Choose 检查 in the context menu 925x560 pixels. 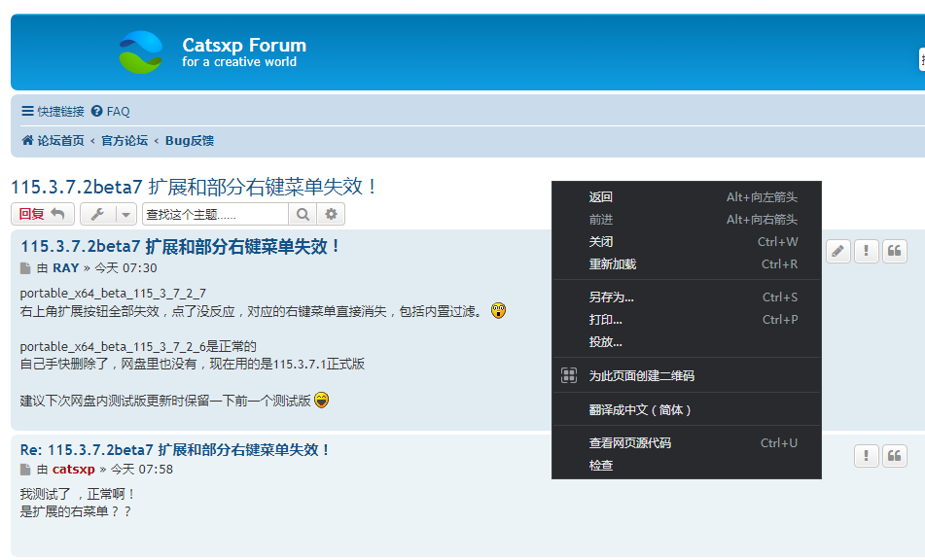coord(687,465)
